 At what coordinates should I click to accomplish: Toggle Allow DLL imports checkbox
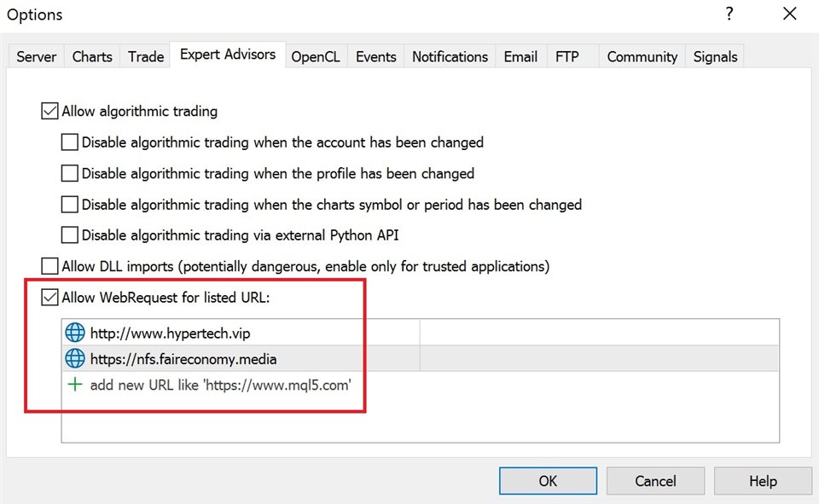pyautogui.click(x=50, y=266)
